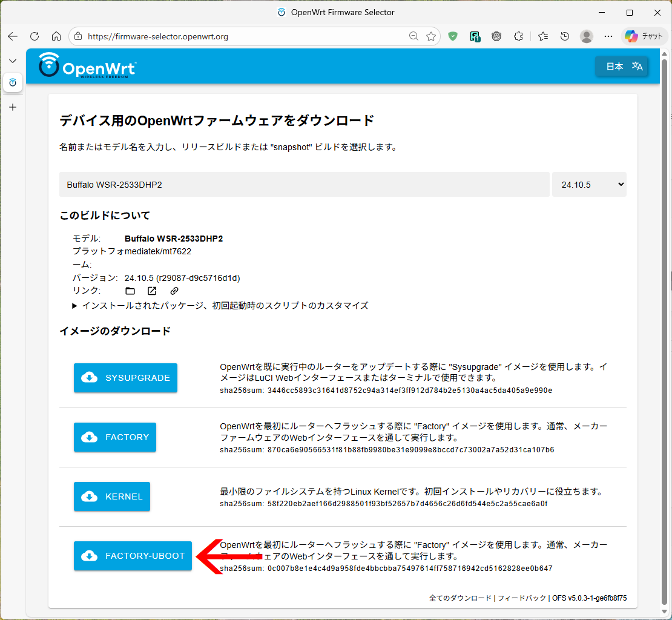Open the external link icon in リンク row
672x620 pixels.
(x=152, y=291)
